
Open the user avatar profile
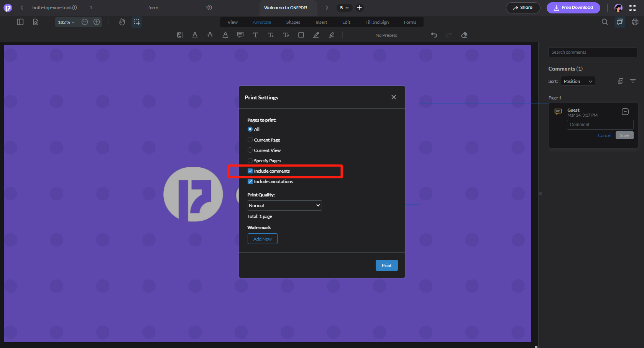(x=618, y=8)
